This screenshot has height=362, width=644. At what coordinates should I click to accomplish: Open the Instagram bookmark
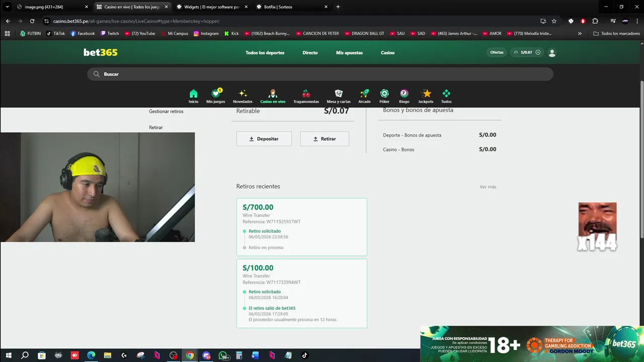pos(206,34)
